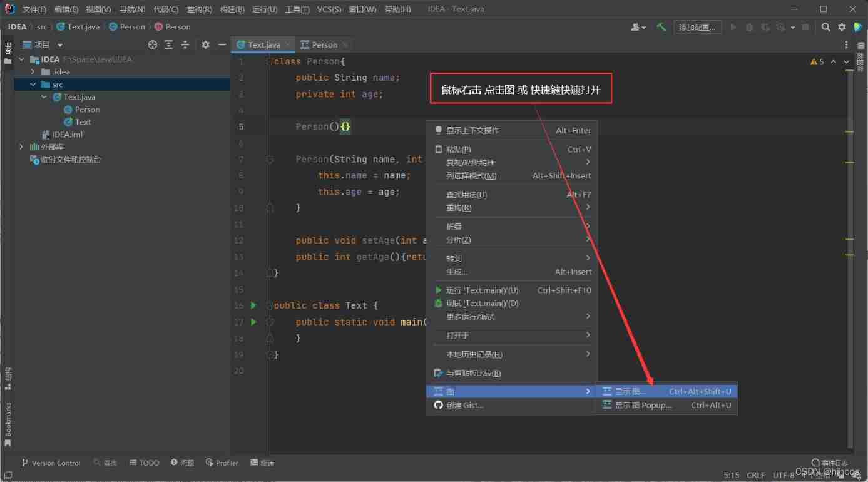This screenshot has width=868, height=482.
Task: Click the warning triangle showing 5 problems
Action: pos(817,62)
